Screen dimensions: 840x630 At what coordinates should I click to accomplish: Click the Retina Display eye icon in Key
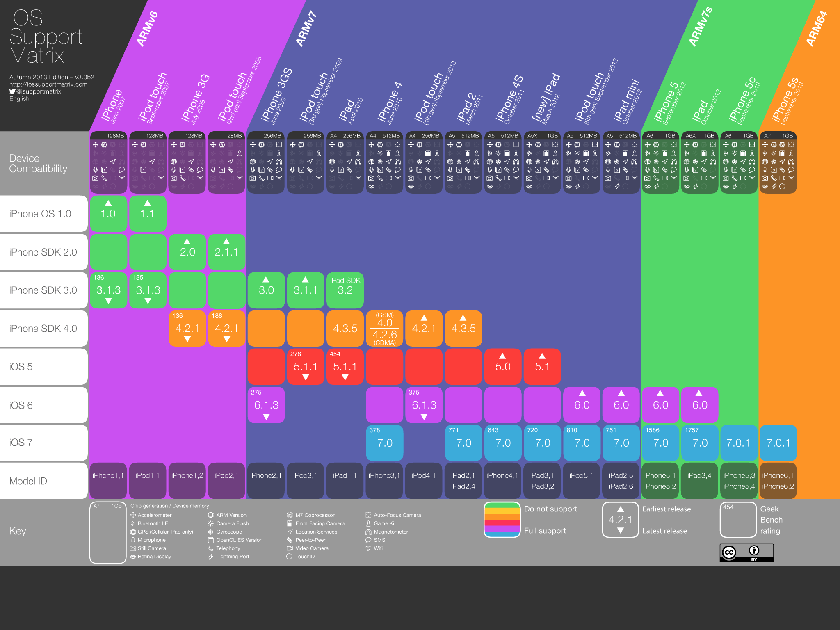133,557
